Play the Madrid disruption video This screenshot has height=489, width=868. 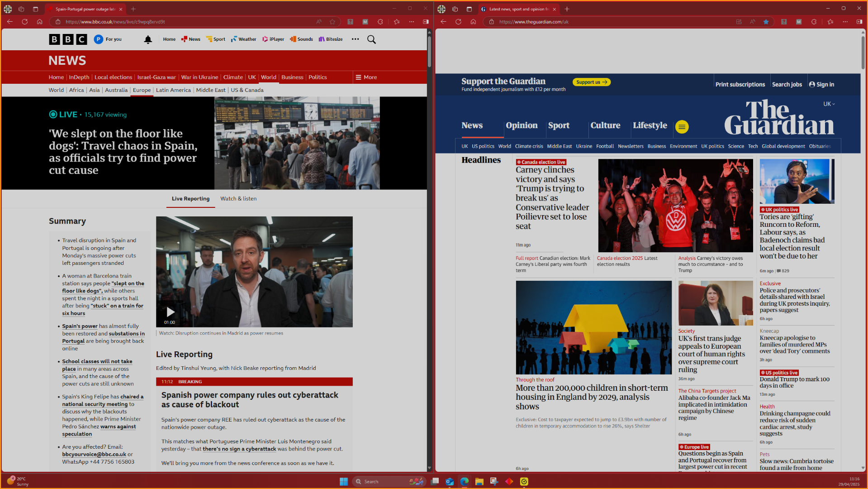pos(171,312)
